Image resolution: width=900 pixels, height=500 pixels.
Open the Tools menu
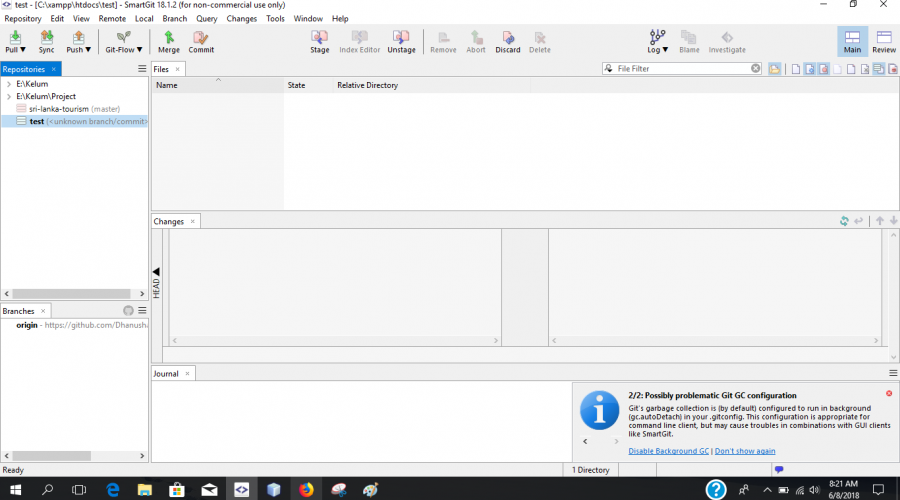coord(275,18)
